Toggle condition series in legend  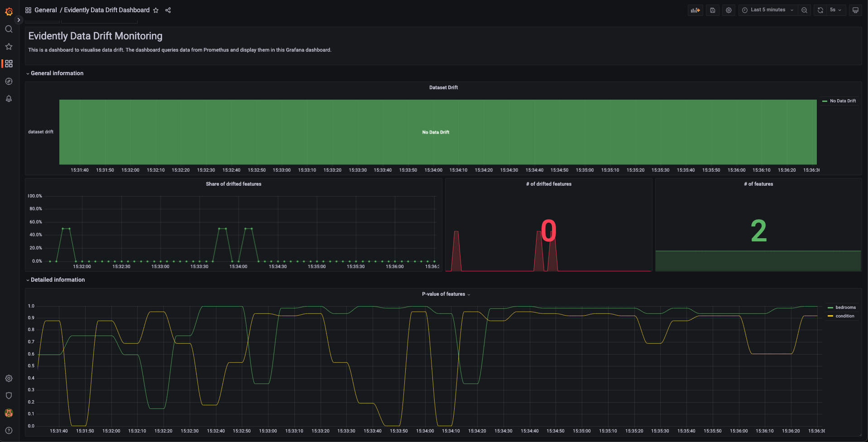pyautogui.click(x=845, y=316)
